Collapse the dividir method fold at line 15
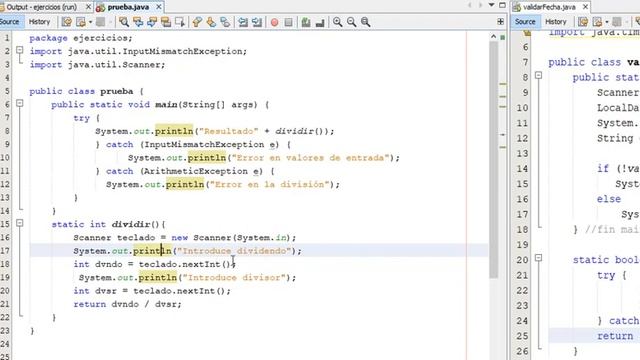The image size is (640, 360). [x=20, y=223]
